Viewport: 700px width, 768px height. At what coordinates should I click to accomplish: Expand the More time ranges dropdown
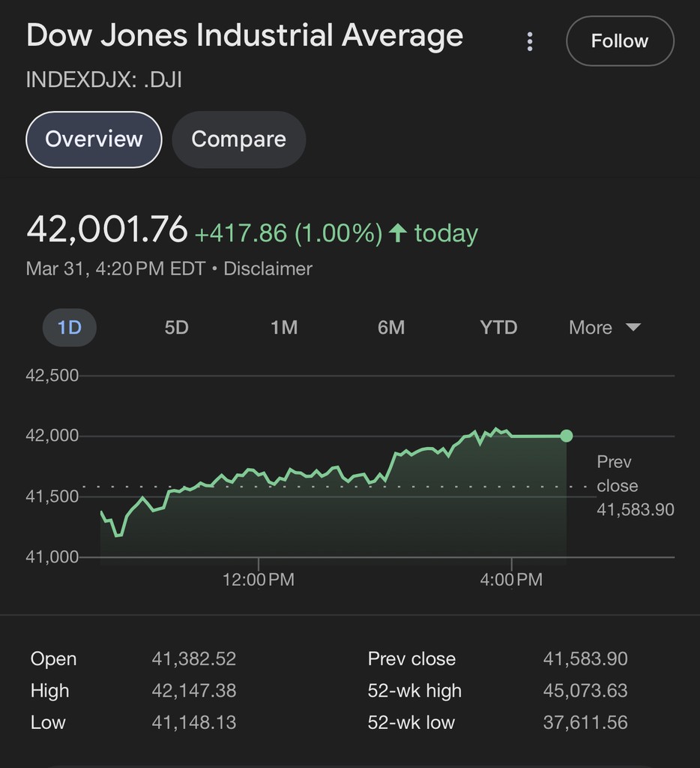(x=604, y=328)
